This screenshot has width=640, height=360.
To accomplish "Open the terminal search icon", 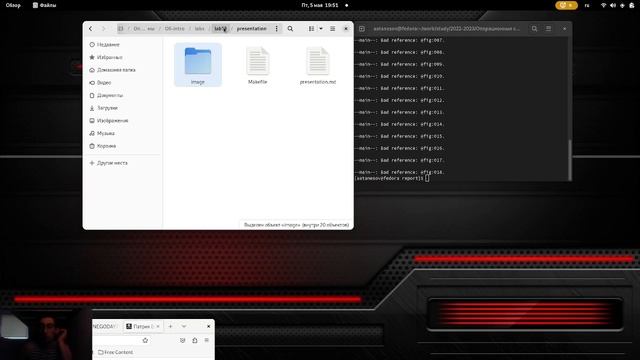I will coord(534,29).
